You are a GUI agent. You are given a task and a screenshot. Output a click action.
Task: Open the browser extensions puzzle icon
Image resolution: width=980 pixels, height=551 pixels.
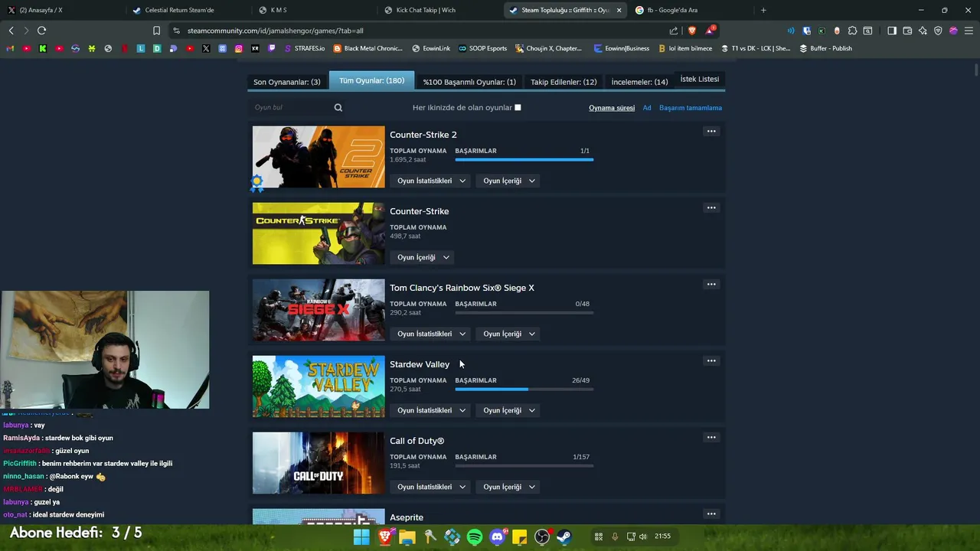852,31
